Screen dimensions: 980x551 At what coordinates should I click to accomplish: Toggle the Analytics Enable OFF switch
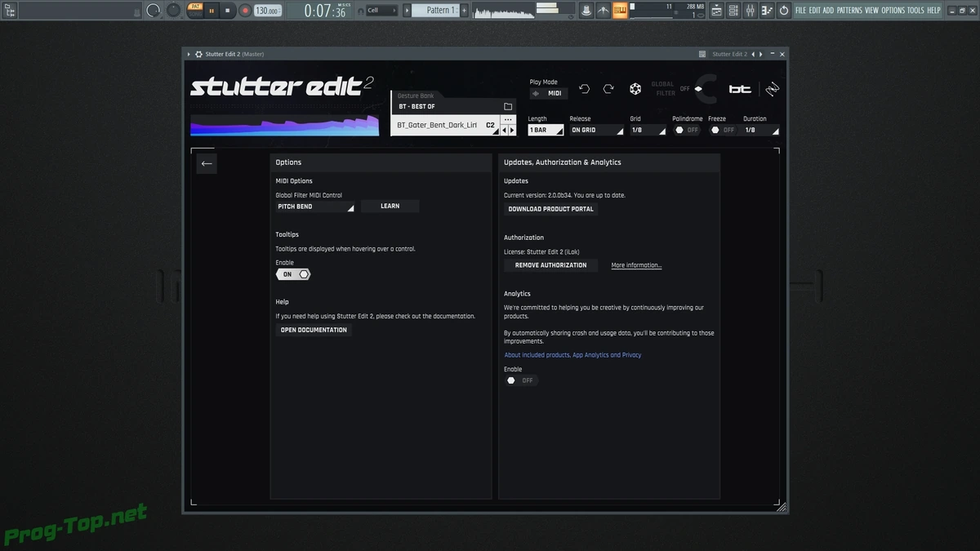pyautogui.click(x=521, y=380)
